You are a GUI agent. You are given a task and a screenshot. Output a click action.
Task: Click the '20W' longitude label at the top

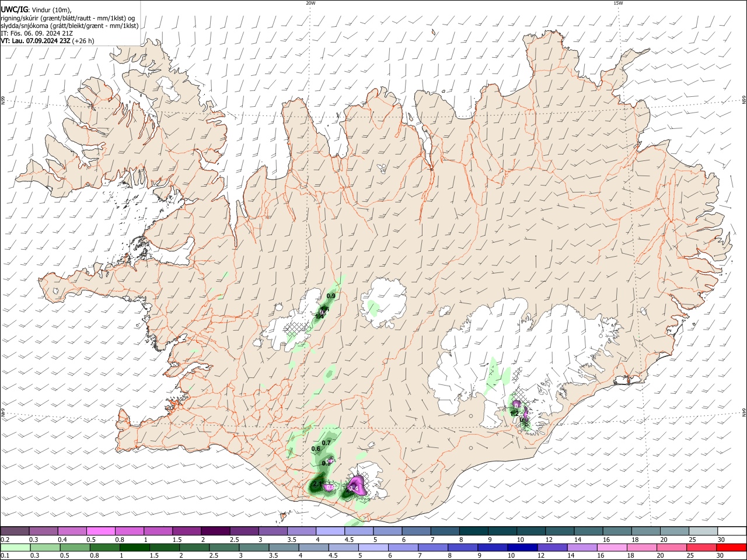click(x=310, y=3)
